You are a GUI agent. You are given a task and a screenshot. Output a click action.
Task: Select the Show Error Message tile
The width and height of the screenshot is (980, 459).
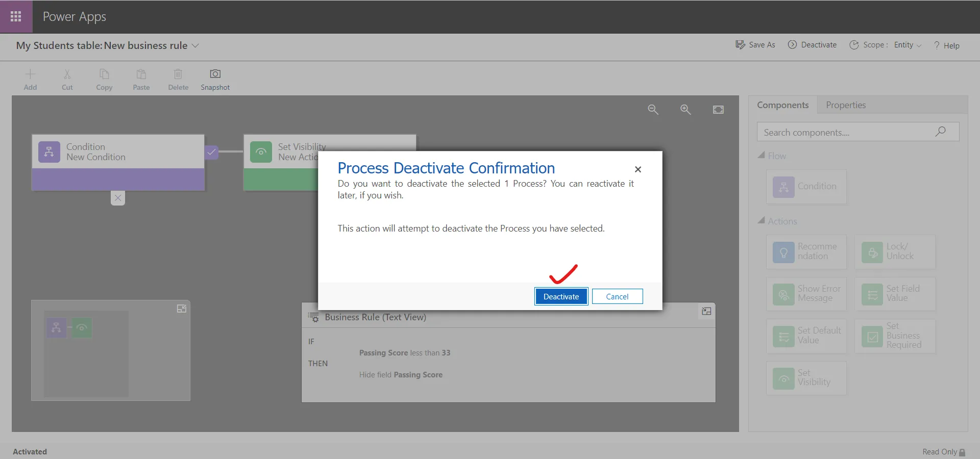coord(806,294)
